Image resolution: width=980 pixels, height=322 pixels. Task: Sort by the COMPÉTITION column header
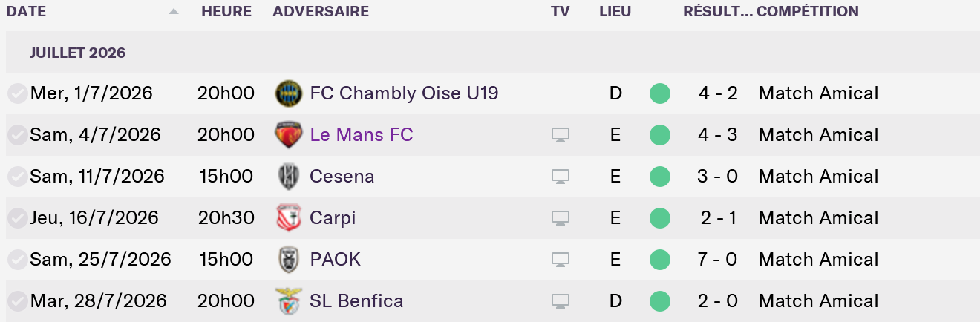coord(807,12)
